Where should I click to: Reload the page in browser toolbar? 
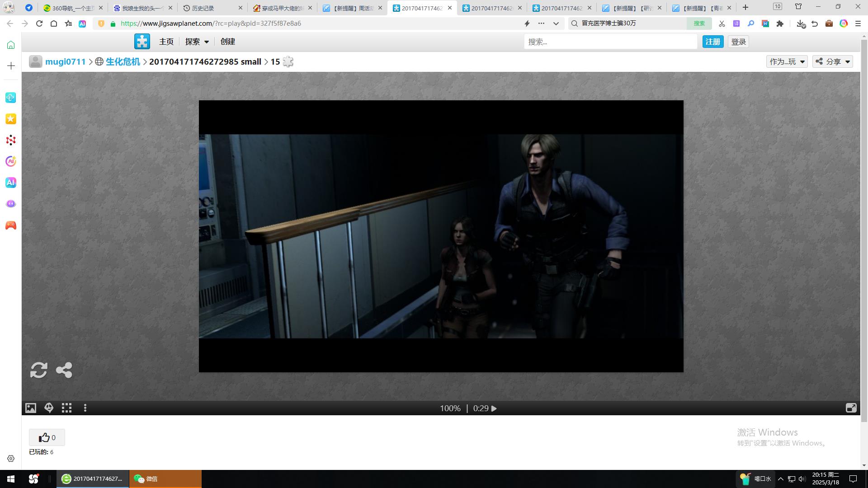pyautogui.click(x=39, y=23)
